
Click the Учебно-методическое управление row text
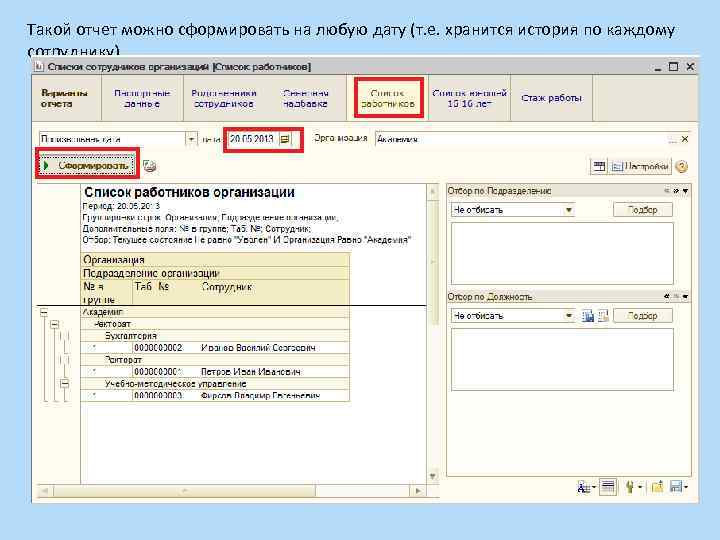point(175,383)
